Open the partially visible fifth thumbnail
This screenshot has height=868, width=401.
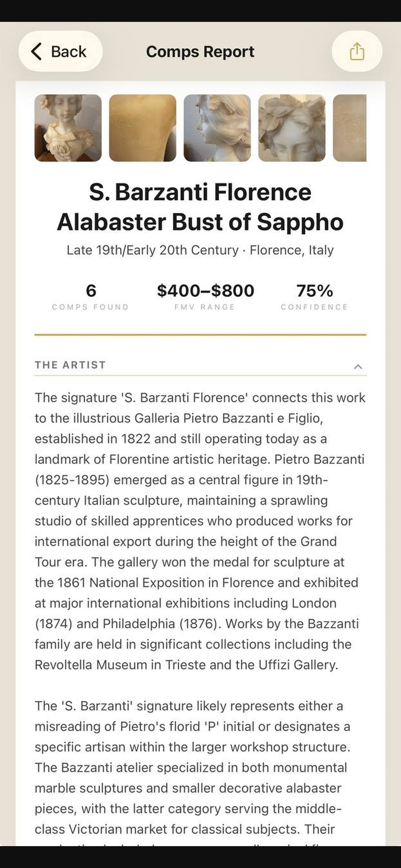[x=349, y=128]
